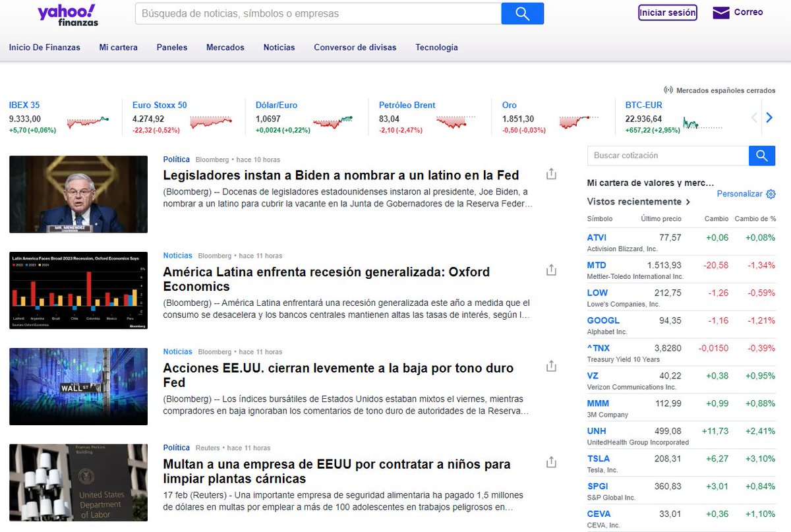
Task: Open the senator thumbnail of Biden Fed article
Action: click(x=78, y=194)
